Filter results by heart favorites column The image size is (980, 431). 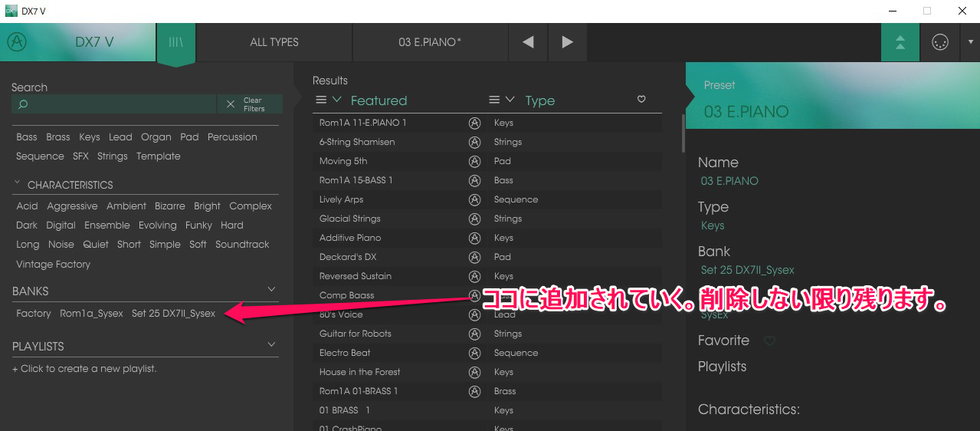click(x=641, y=100)
